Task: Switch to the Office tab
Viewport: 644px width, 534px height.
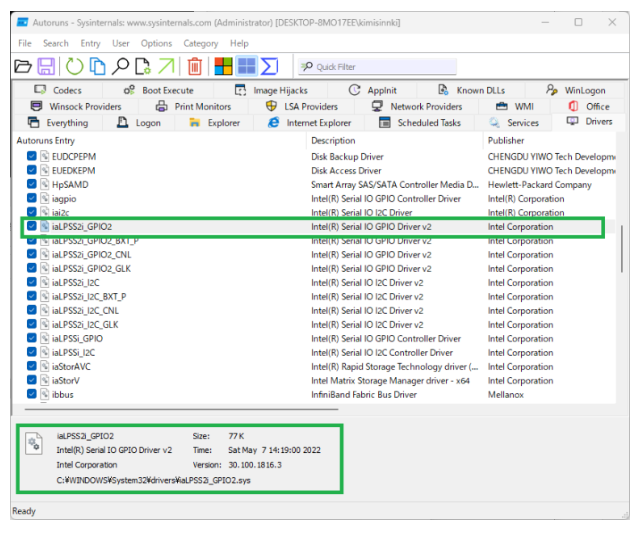Action: point(589,106)
